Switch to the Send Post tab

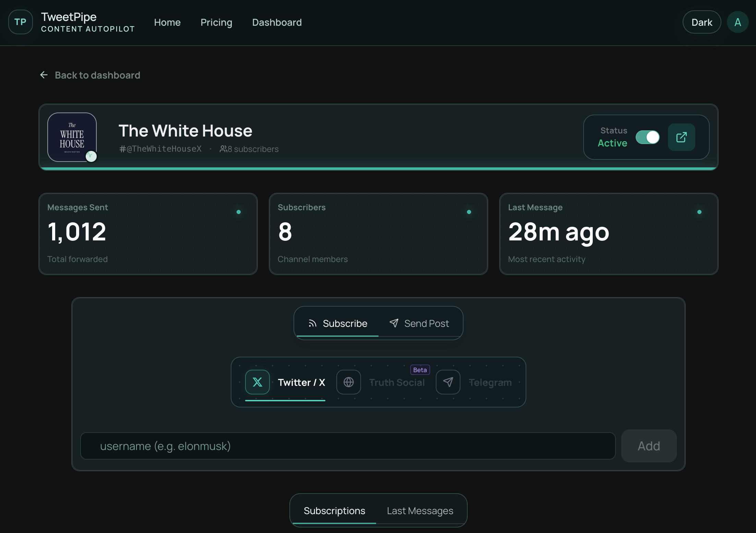pyautogui.click(x=419, y=323)
